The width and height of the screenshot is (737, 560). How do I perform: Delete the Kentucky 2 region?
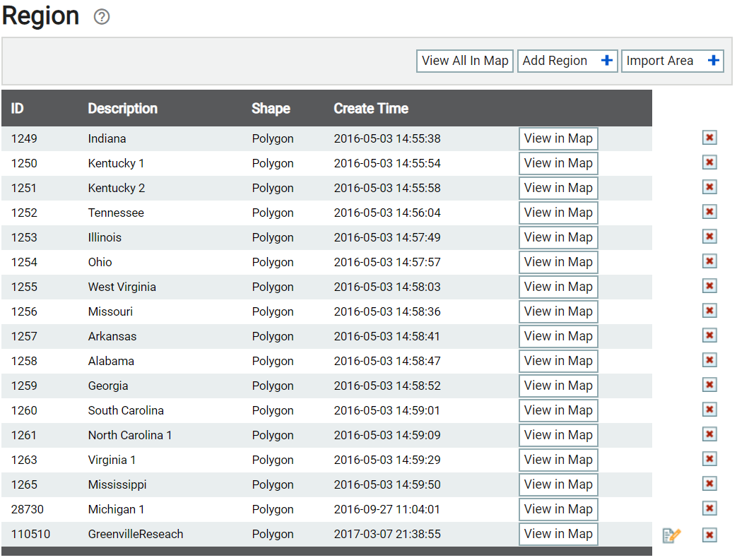coord(709,187)
